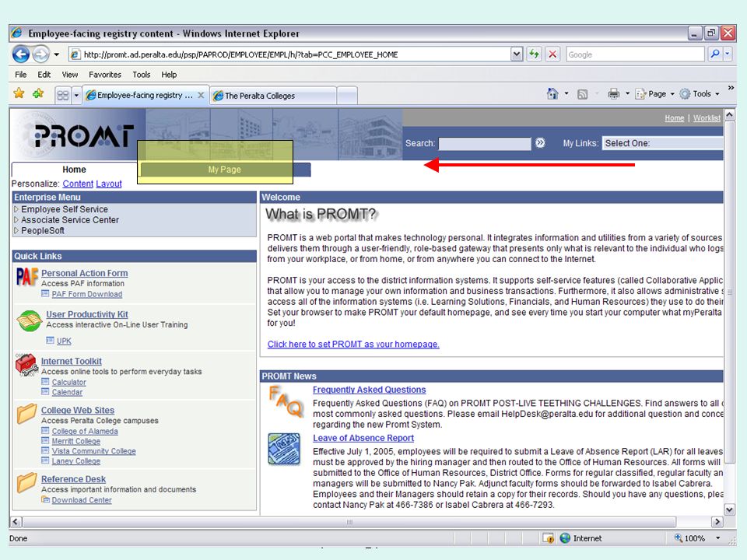Image resolution: width=747 pixels, height=560 pixels.
Task: Click the Quick Tabs grid icon
Action: coord(63,95)
